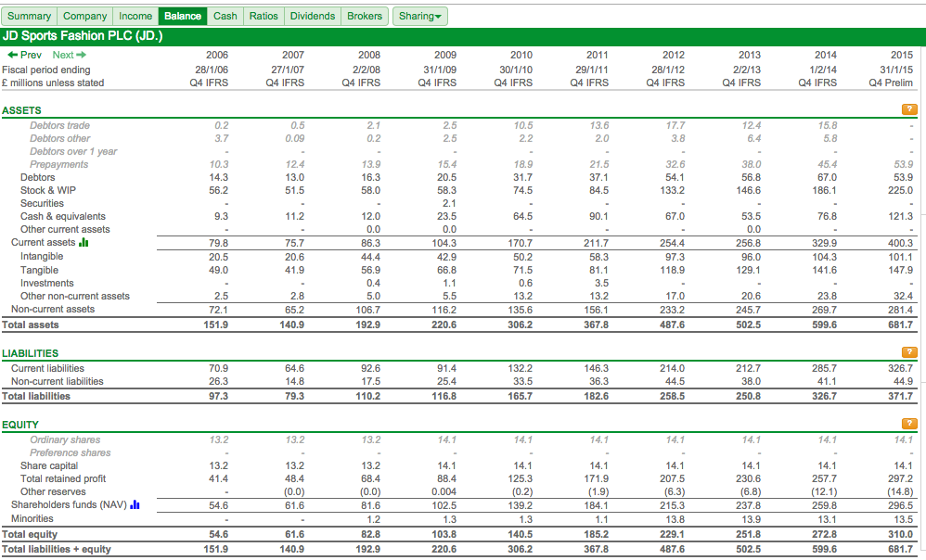Select the Minorities row label
The height and width of the screenshot is (560, 926).
click(32, 519)
